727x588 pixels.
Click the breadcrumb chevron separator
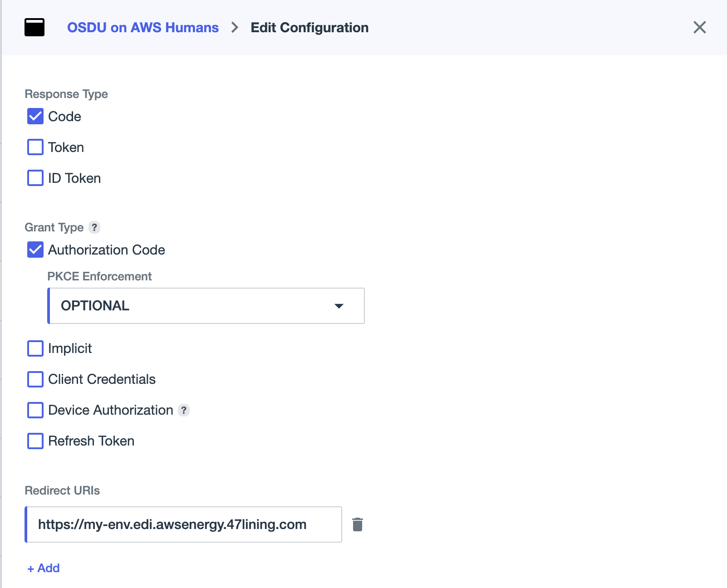235,28
